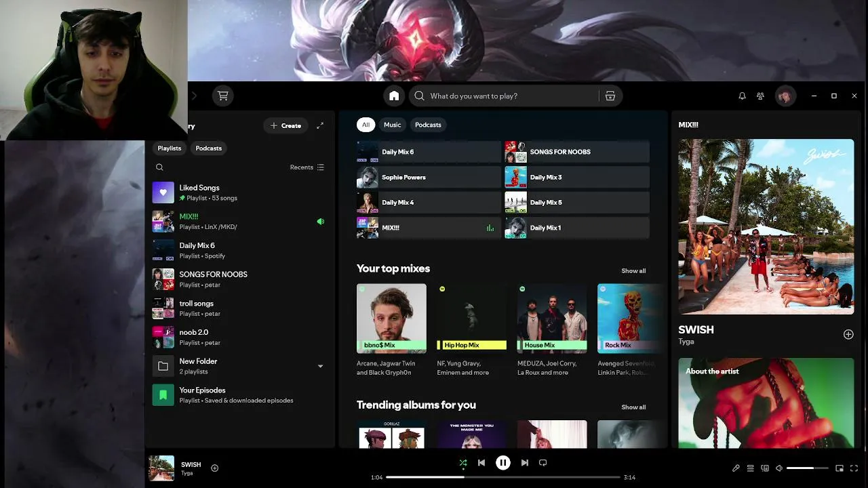
Task: Select the Music filter tab
Action: [393, 125]
